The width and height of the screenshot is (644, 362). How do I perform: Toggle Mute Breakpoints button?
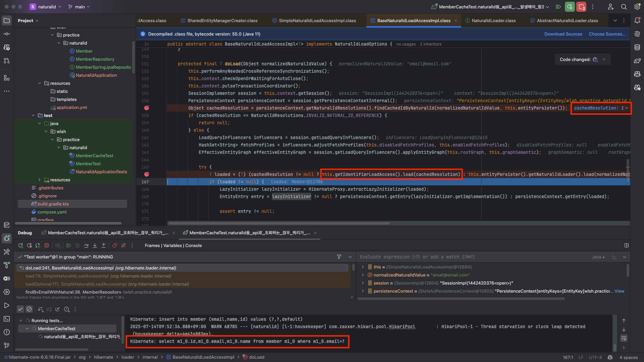coord(123,246)
